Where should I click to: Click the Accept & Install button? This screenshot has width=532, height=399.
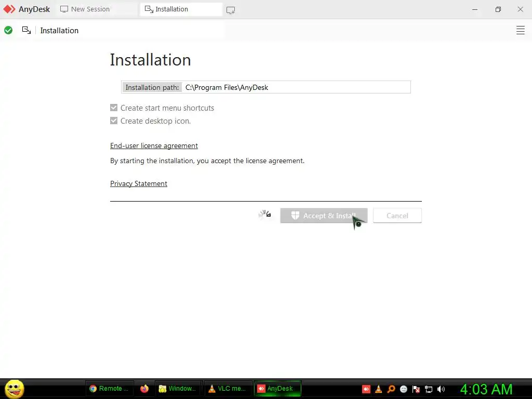[324, 216]
